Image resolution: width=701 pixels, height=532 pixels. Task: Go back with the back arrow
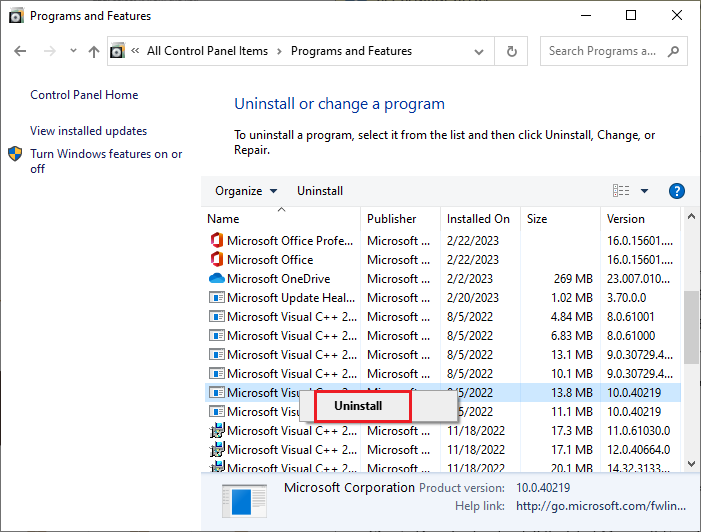[20, 51]
